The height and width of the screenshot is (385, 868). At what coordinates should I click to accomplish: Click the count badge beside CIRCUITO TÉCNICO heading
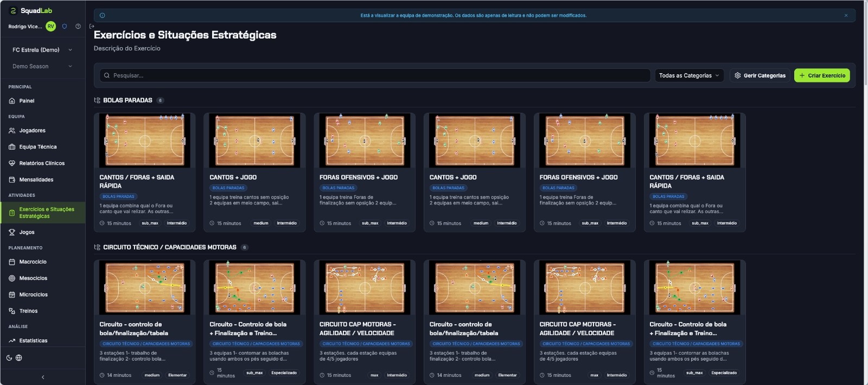click(245, 247)
